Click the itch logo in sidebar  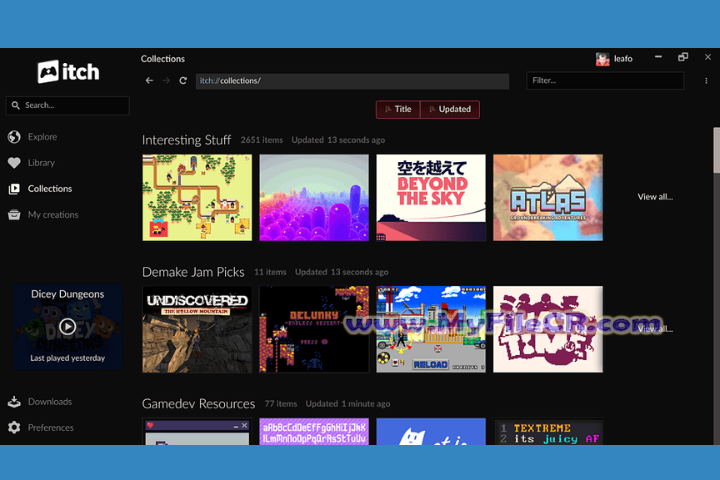coord(68,72)
